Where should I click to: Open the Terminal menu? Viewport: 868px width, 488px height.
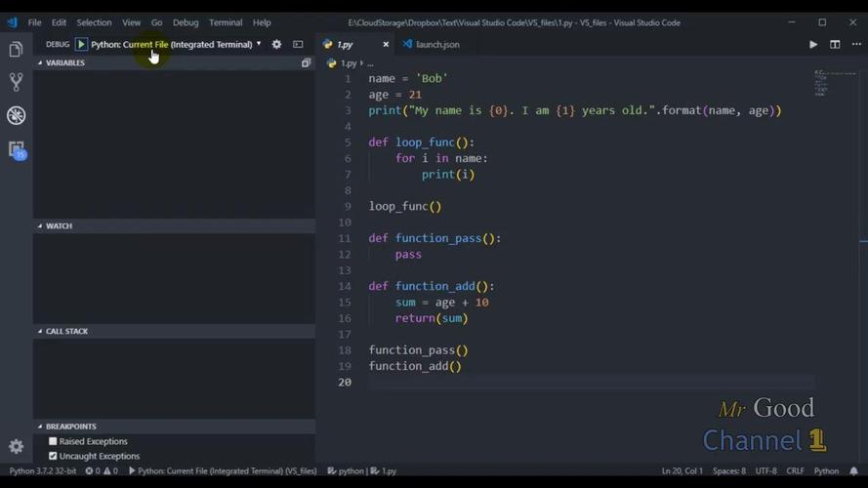pos(226,22)
